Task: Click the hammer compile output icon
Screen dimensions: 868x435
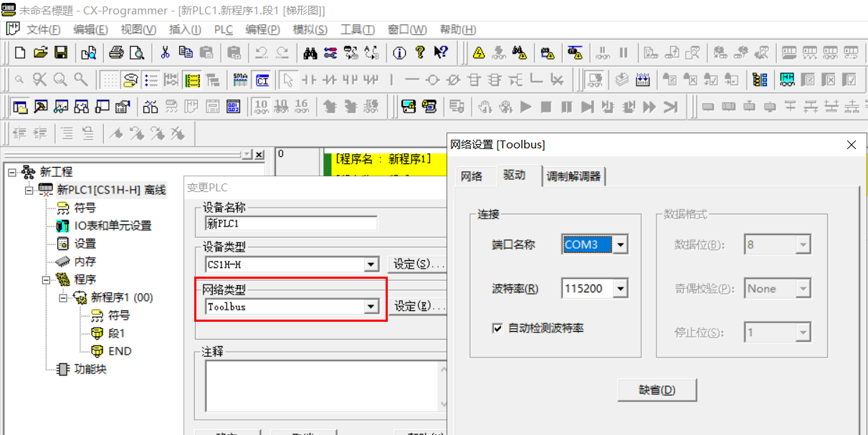Action: click(41, 107)
